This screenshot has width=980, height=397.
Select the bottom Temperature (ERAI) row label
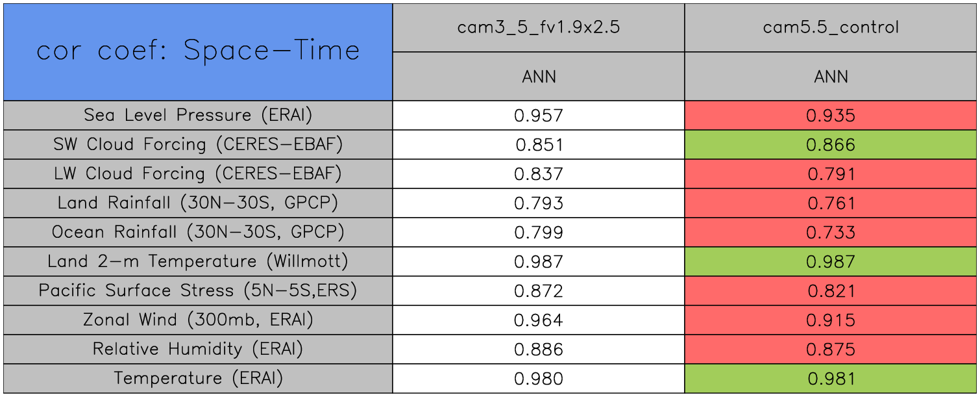(198, 378)
